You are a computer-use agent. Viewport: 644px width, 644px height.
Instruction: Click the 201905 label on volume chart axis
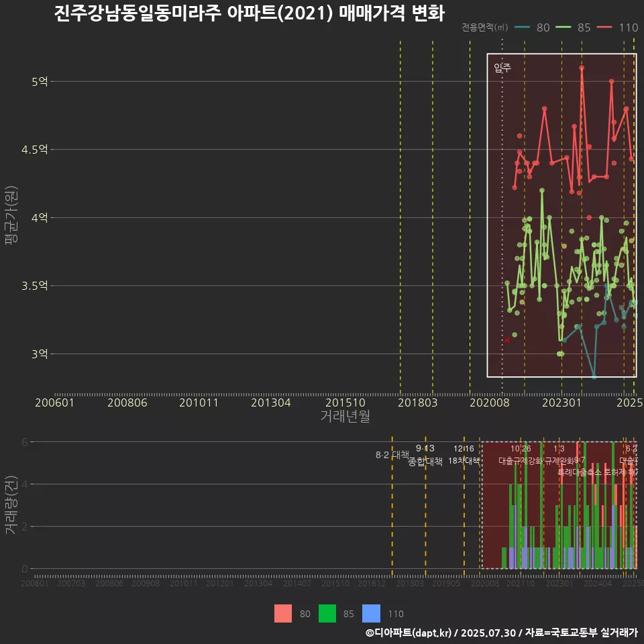click(446, 583)
